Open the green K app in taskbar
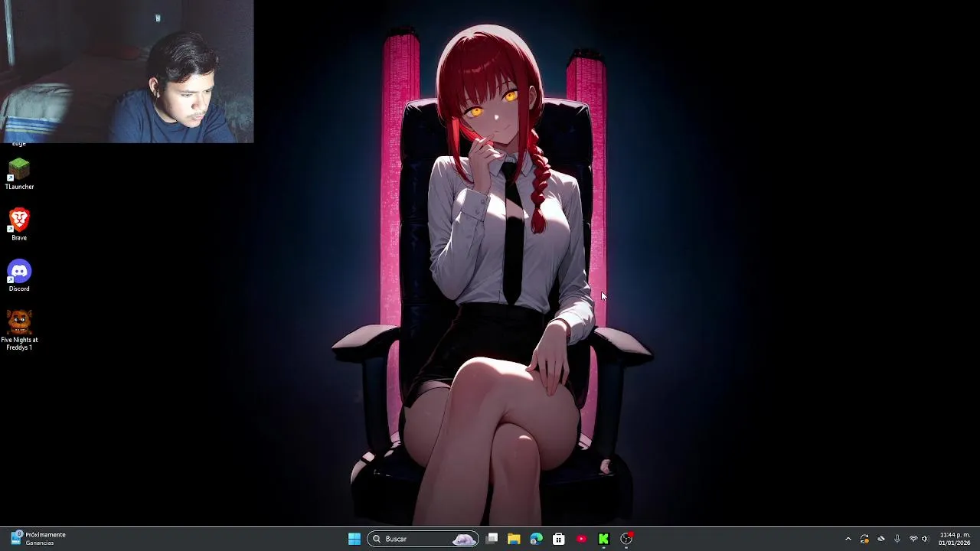This screenshot has height=551, width=980. coord(603,539)
